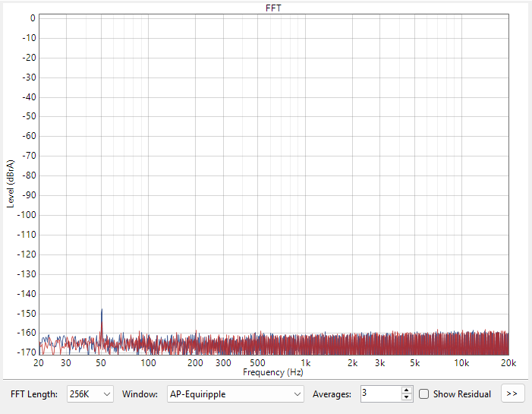Click the Window: label text
This screenshot has height=414, width=532.
click(140, 394)
